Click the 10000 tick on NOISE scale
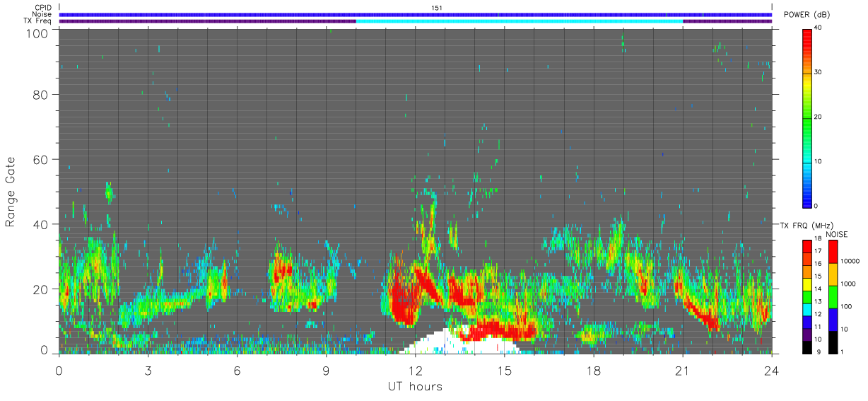The image size is (868, 401). [850, 261]
